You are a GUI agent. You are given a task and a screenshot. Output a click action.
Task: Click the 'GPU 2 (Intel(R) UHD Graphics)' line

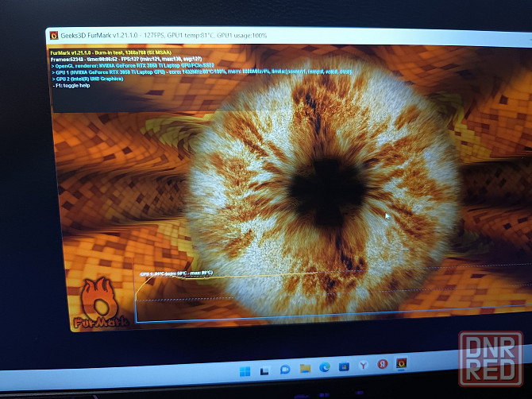87,79
